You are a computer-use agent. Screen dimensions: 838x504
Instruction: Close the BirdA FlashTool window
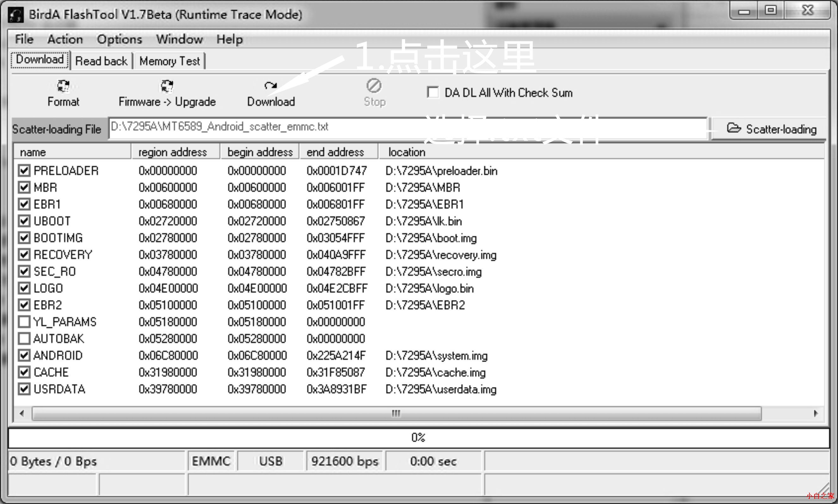click(x=807, y=11)
